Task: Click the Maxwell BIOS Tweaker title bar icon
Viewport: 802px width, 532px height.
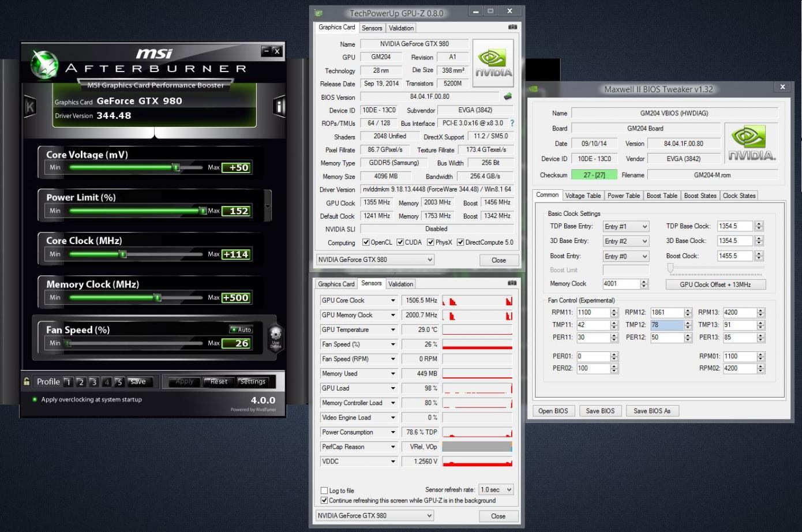Action: click(x=533, y=89)
